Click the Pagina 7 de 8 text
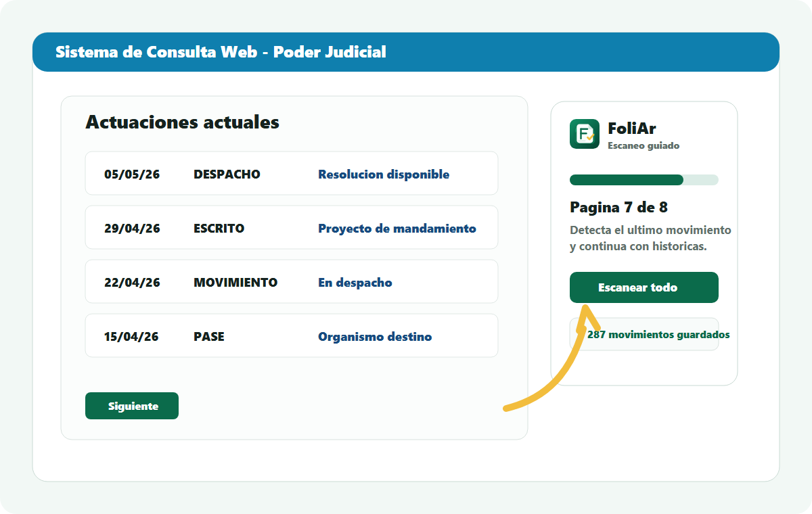This screenshot has height=514, width=812. coord(619,208)
